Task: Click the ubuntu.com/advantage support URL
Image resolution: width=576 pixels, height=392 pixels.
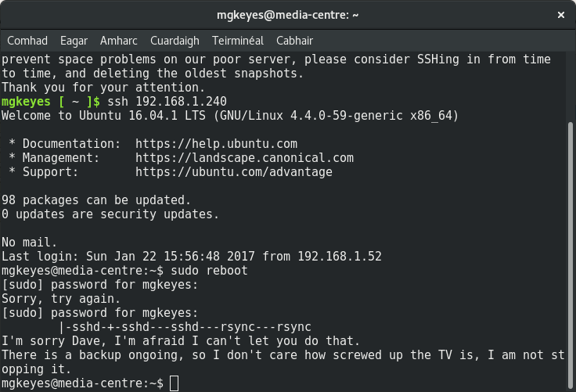Action: (234, 172)
